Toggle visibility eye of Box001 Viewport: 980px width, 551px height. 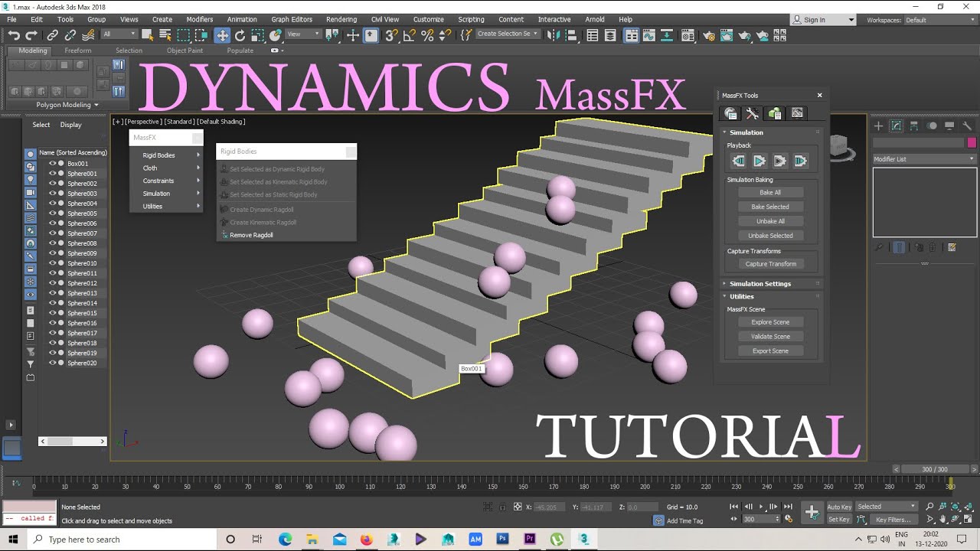tap(53, 164)
